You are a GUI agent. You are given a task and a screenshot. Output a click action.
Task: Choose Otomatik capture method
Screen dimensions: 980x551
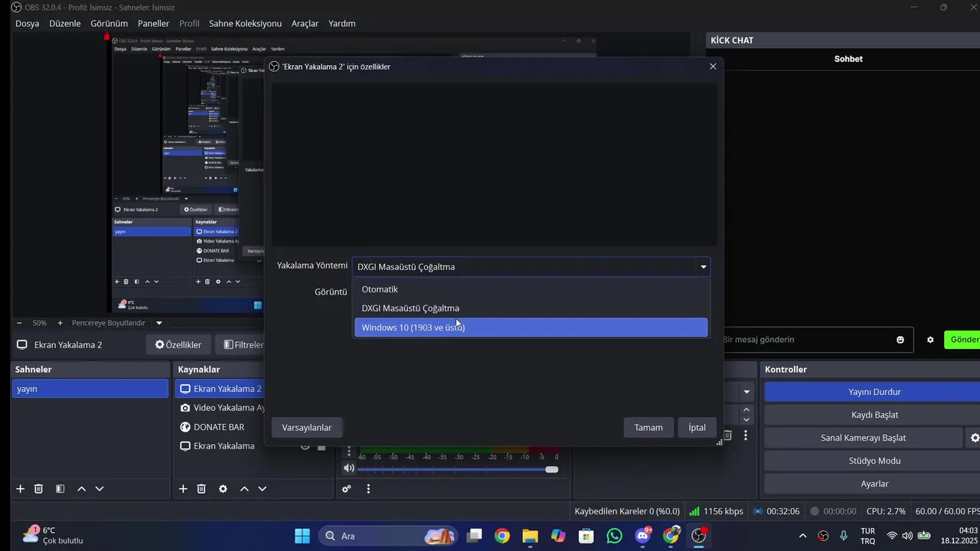tap(531, 289)
